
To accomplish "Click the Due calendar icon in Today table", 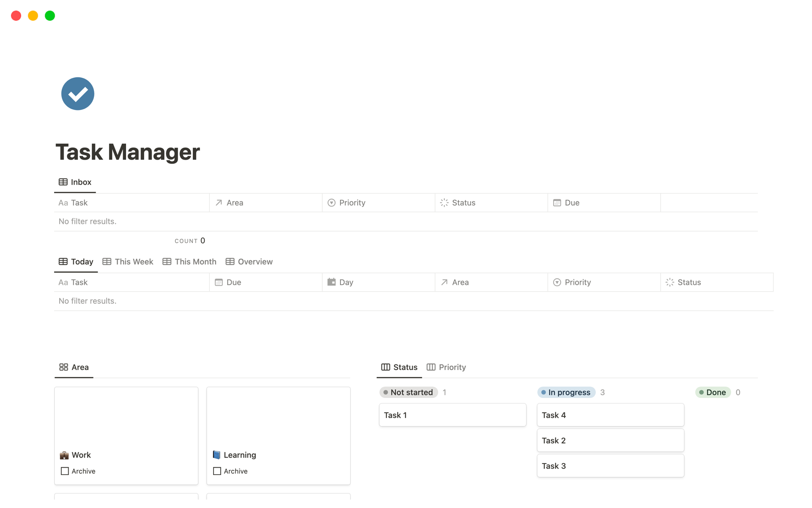I will tap(219, 282).
